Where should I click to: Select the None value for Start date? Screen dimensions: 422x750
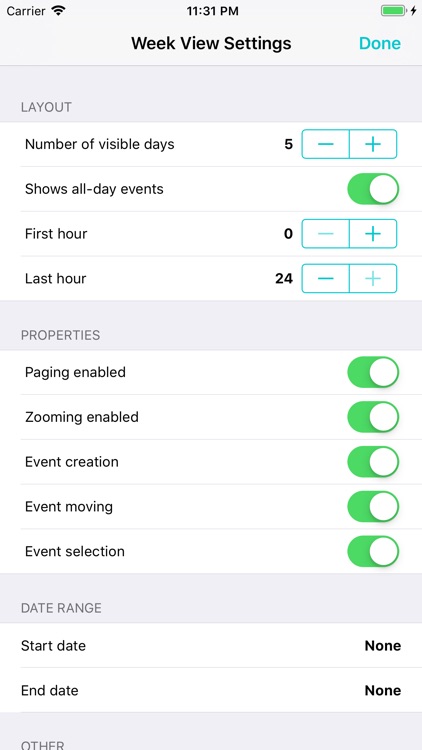383,646
